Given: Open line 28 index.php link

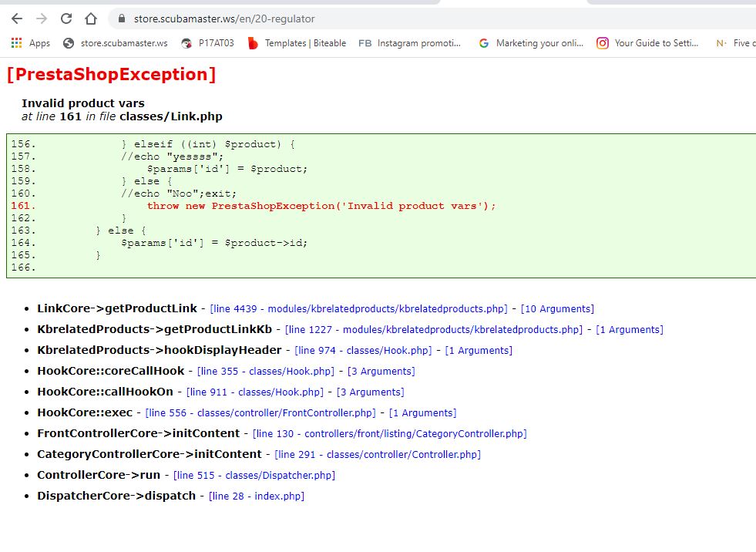Looking at the screenshot, I should pos(257,496).
